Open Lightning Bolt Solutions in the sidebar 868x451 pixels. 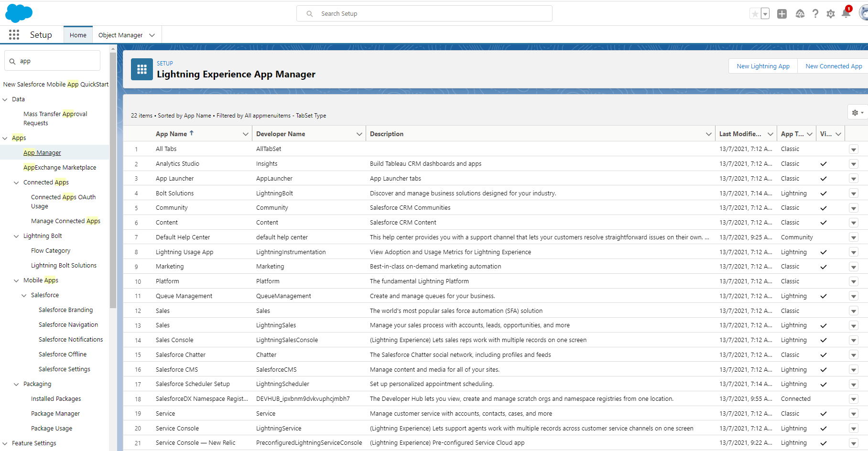click(64, 266)
